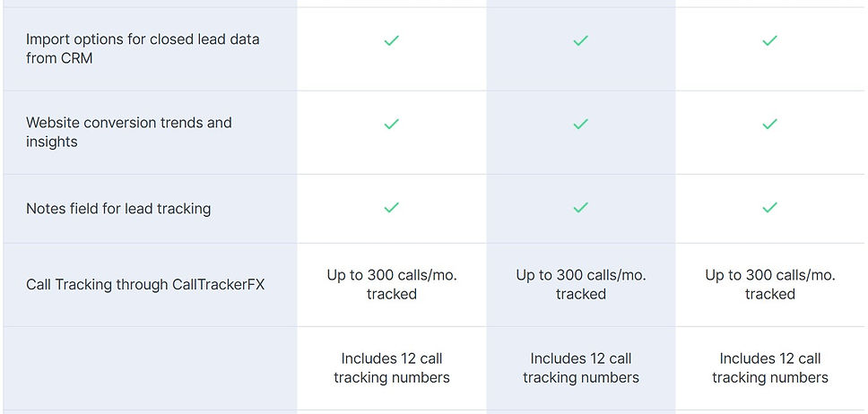Click first-column 'Up to 300 calls/mo. tracked' text

[392, 285]
